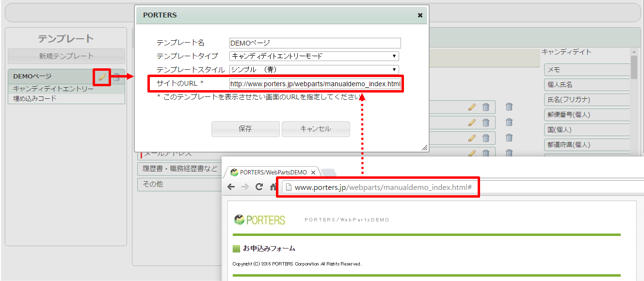Image resolution: width=644 pixels, height=281 pixels.
Task: Open a new browser tab
Action: (x=329, y=172)
